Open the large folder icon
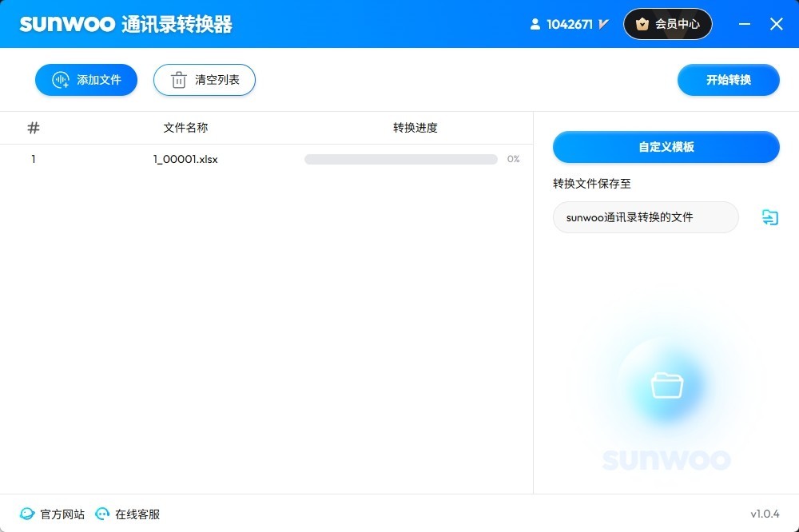This screenshot has height=532, width=799. pos(667,386)
